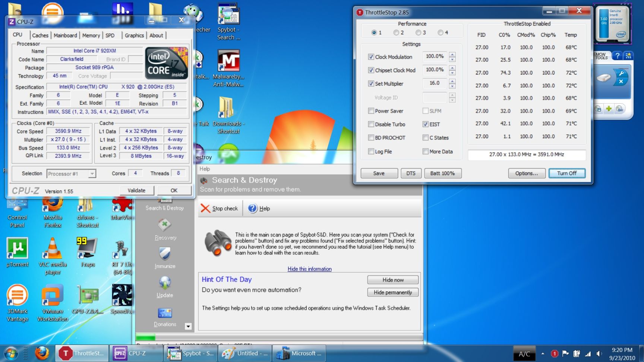Expand Spybot sidebar dropdown arrow
The image size is (644, 362).
point(188,326)
